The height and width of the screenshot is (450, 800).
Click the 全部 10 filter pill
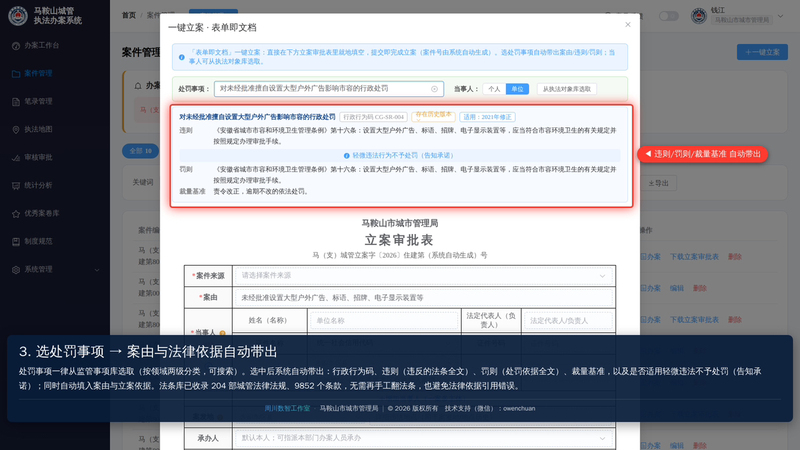point(140,151)
